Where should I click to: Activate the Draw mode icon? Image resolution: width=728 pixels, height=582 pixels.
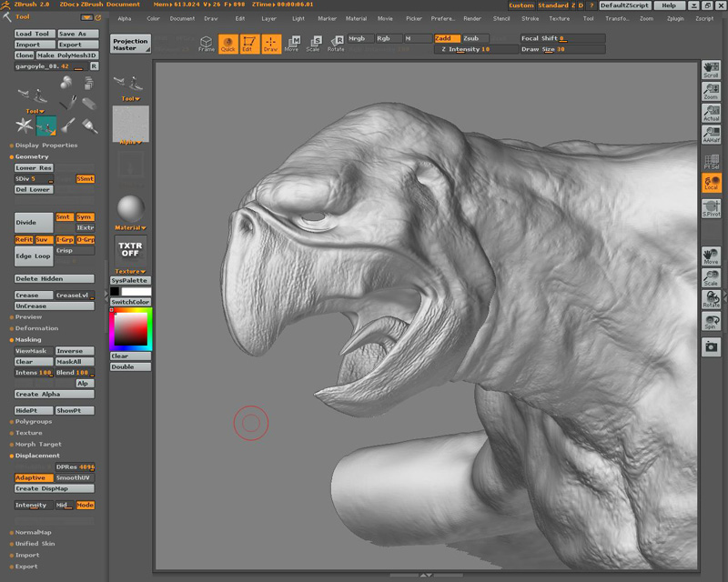coord(271,44)
